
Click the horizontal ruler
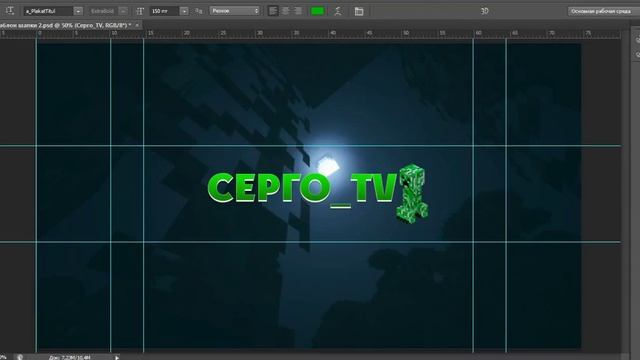(310, 34)
